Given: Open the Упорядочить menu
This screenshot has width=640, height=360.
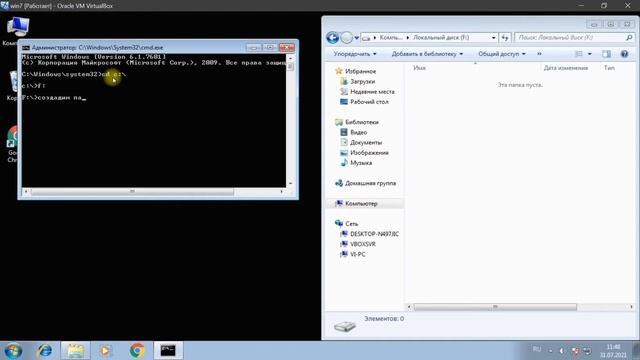Looking at the screenshot, I should pos(355,54).
